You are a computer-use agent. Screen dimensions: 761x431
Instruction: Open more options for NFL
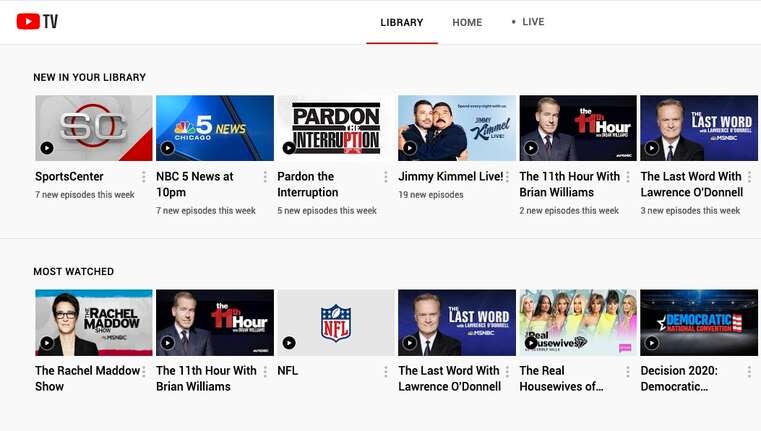tap(386, 372)
